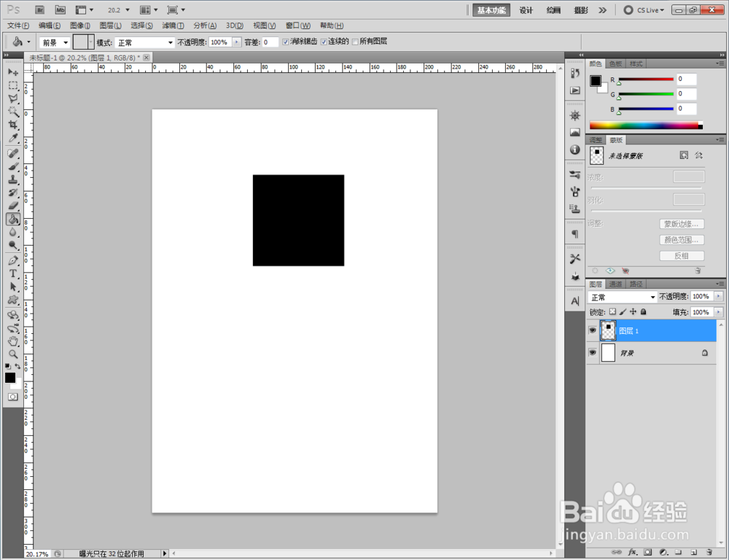Toggle lock transparent pixels
The width and height of the screenshot is (729, 560).
[613, 311]
